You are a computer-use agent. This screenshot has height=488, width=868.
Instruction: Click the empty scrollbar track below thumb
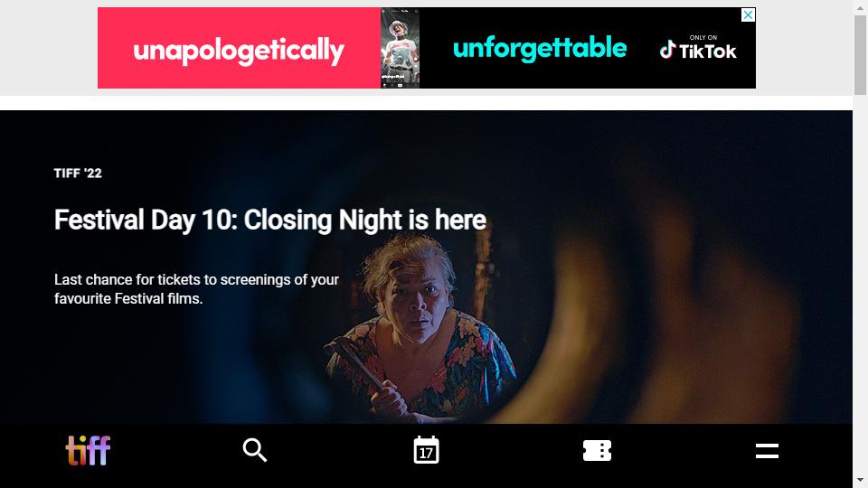(860, 284)
